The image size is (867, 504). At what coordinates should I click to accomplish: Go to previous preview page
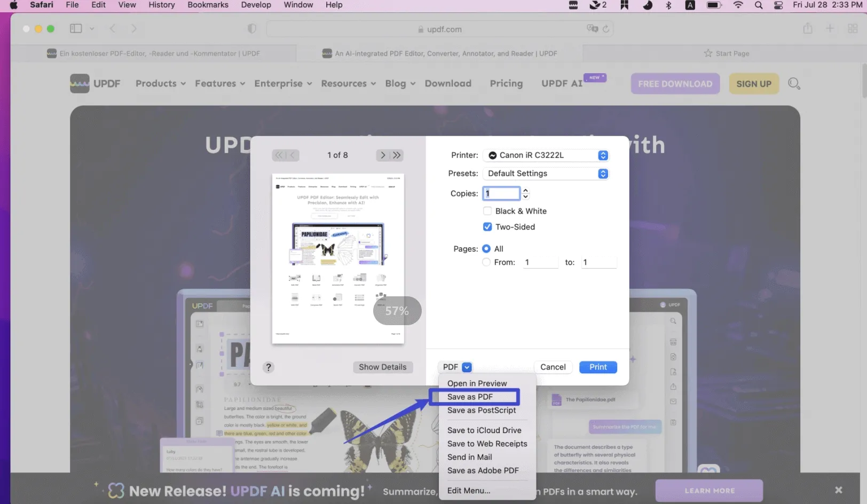tap(293, 155)
